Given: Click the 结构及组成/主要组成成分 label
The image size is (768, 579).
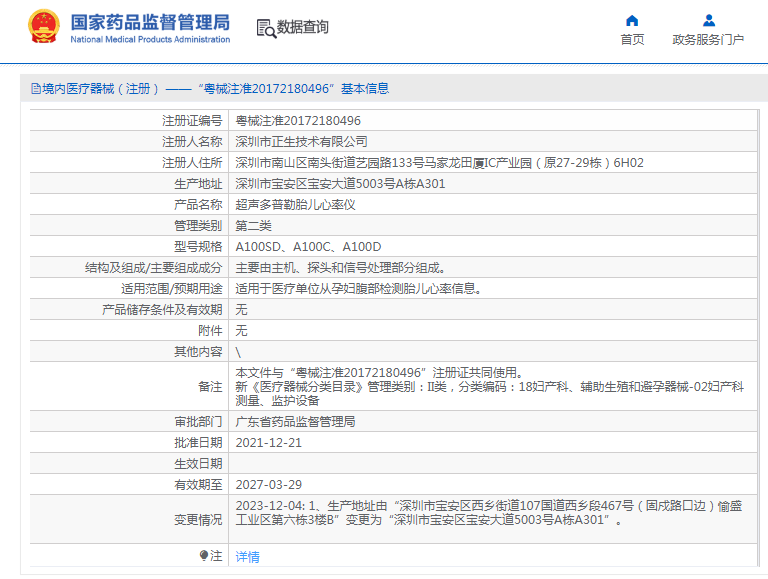Looking at the screenshot, I should [x=153, y=268].
